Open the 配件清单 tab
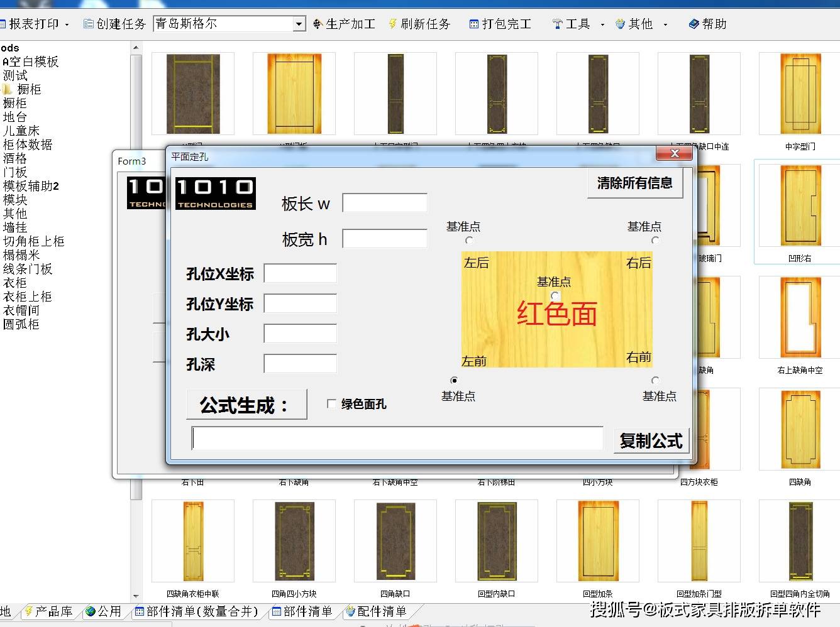 [x=375, y=611]
